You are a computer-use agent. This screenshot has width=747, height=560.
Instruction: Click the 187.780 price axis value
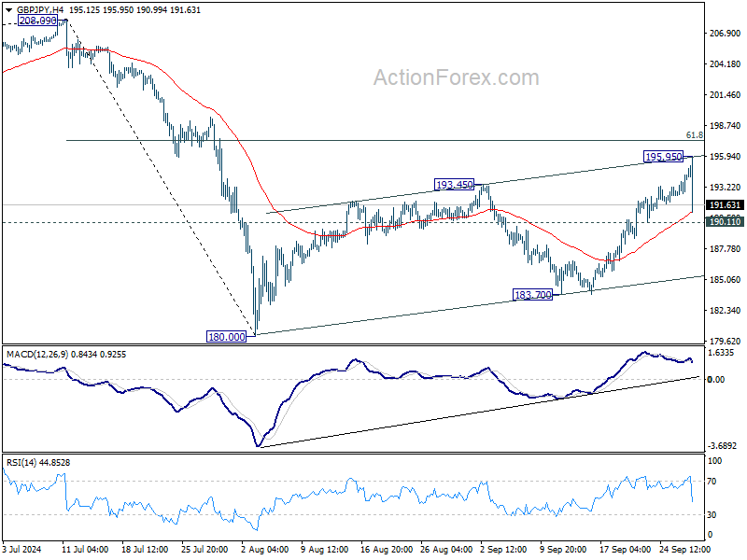[726, 248]
